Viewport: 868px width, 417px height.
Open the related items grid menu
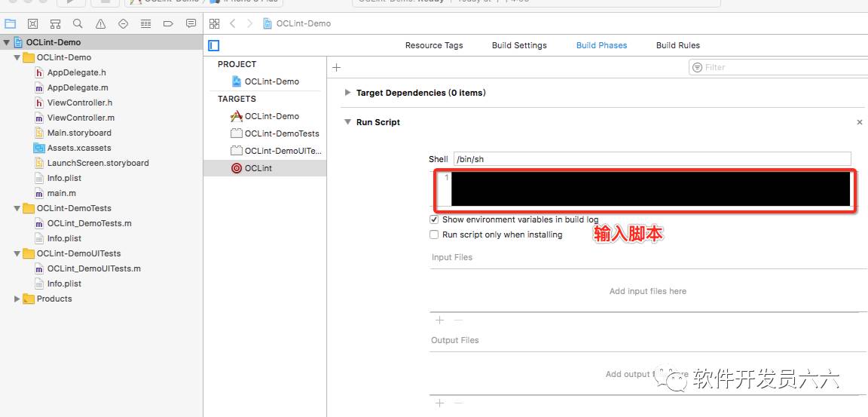(215, 23)
